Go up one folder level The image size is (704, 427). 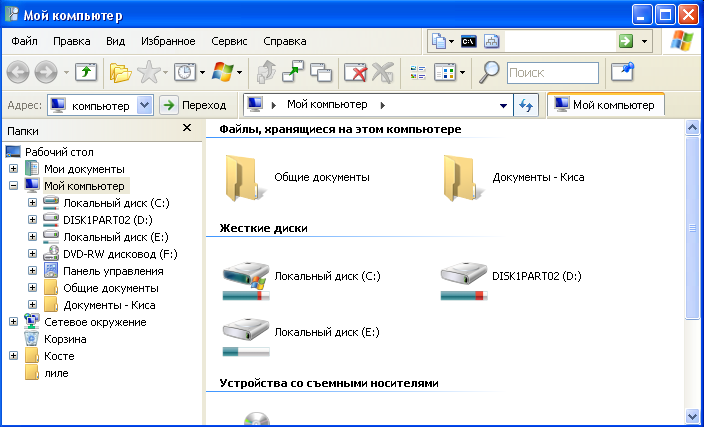(86, 72)
